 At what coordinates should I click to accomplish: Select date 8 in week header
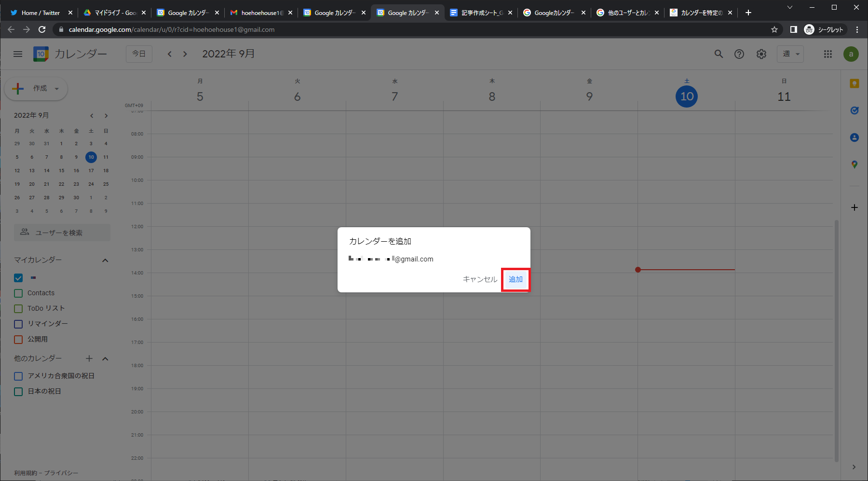tap(492, 96)
